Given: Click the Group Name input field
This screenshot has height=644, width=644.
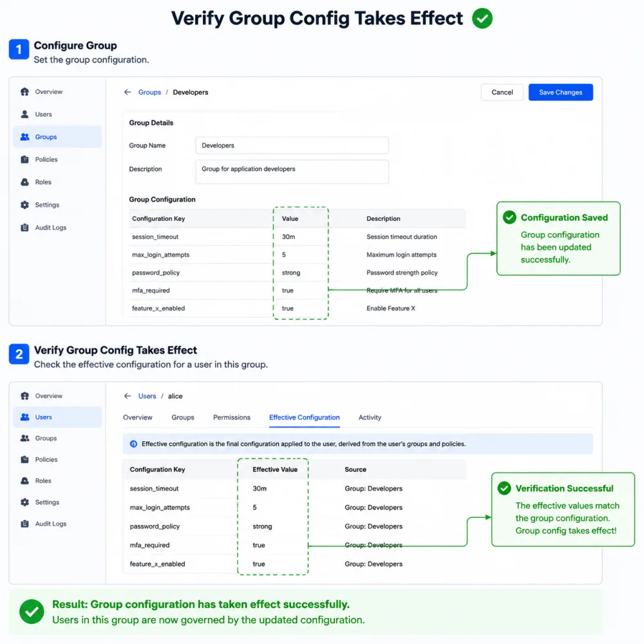Looking at the screenshot, I should 292,146.
